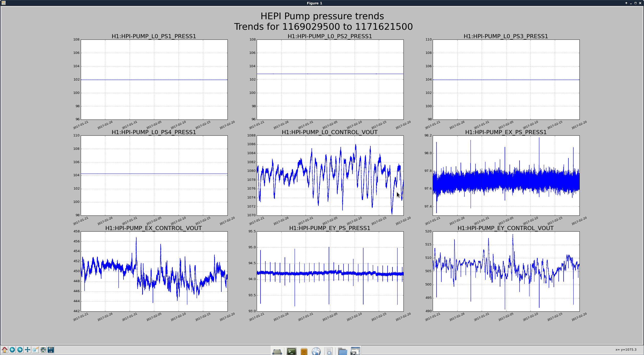Image resolution: width=644 pixels, height=355 pixels.
Task: Click inside the L0_CONTROL_VOUT plot area
Action: click(330, 175)
